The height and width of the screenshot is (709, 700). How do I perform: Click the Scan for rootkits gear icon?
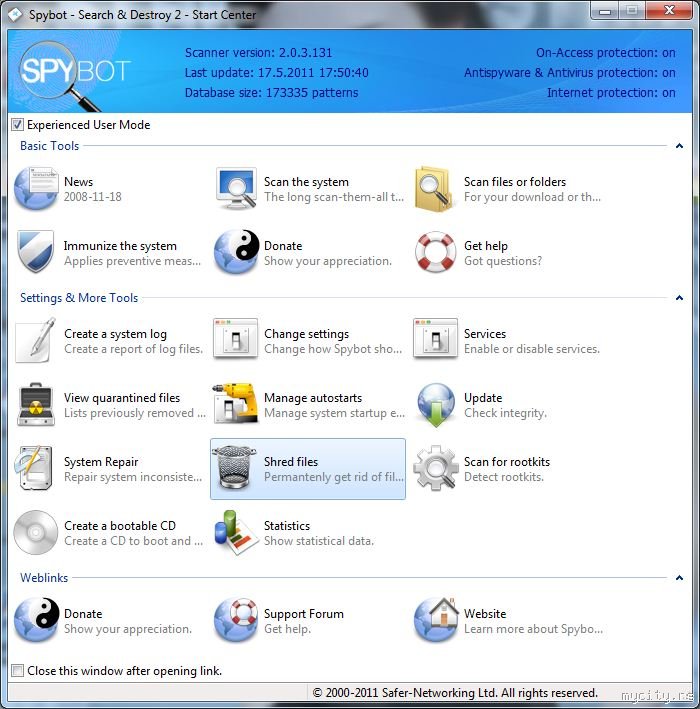click(x=435, y=468)
